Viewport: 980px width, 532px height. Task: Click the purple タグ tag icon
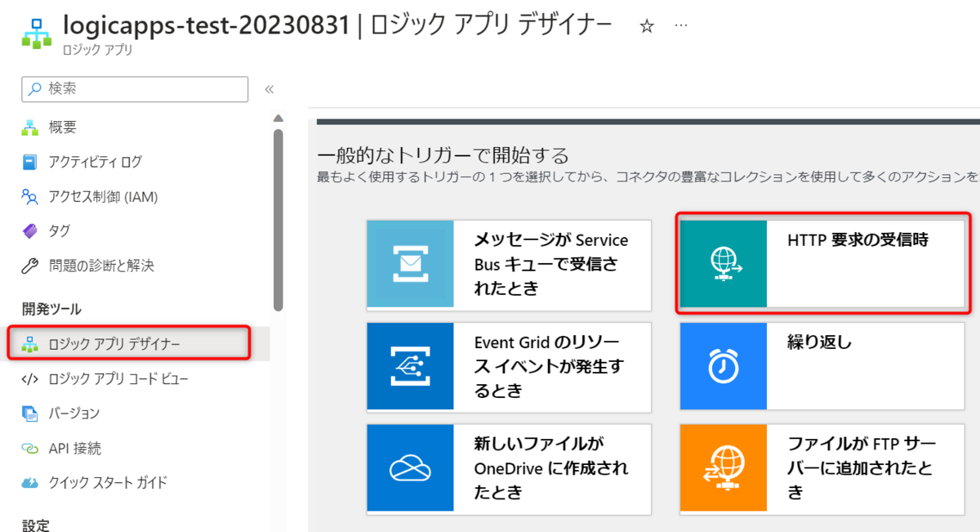tap(30, 231)
